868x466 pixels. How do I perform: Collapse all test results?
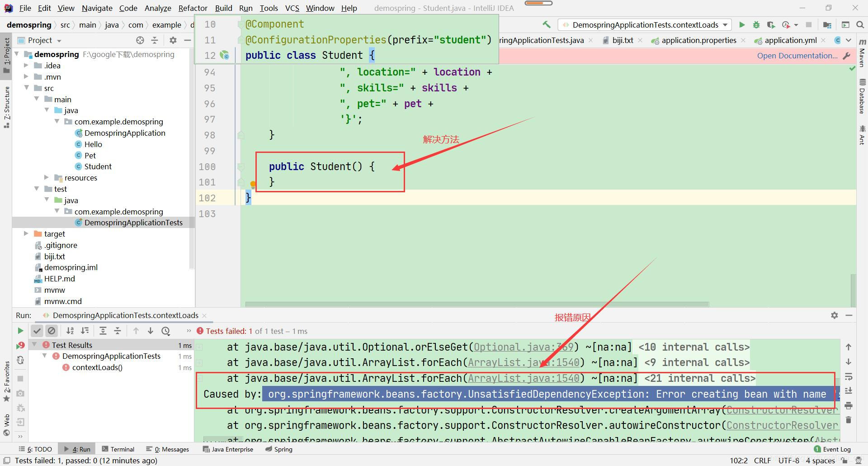[x=118, y=331]
